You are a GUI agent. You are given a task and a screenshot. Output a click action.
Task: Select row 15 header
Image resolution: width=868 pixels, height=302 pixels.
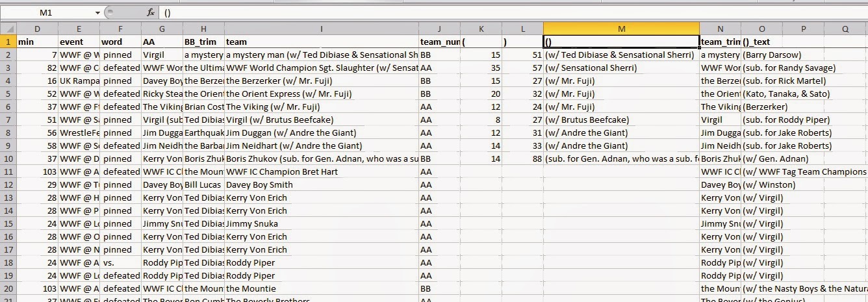click(8, 223)
